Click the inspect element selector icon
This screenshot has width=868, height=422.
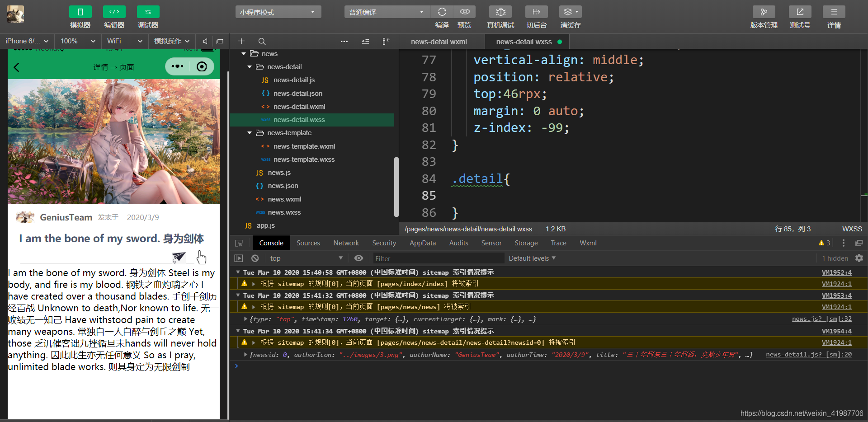[239, 243]
